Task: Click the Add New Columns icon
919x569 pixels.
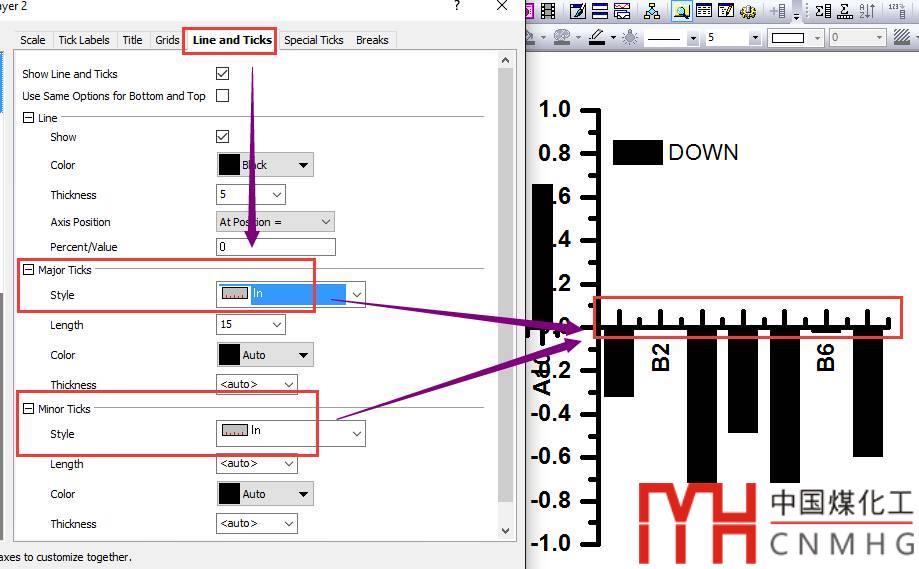Action: coord(778,11)
